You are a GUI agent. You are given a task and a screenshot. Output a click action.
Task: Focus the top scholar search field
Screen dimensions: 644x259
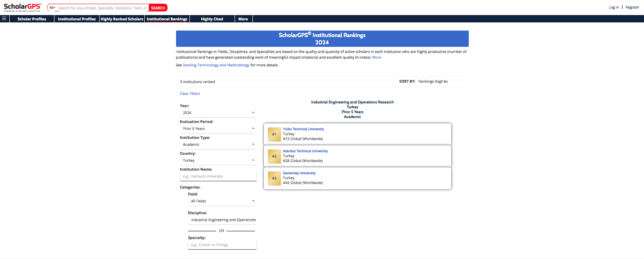(x=102, y=8)
